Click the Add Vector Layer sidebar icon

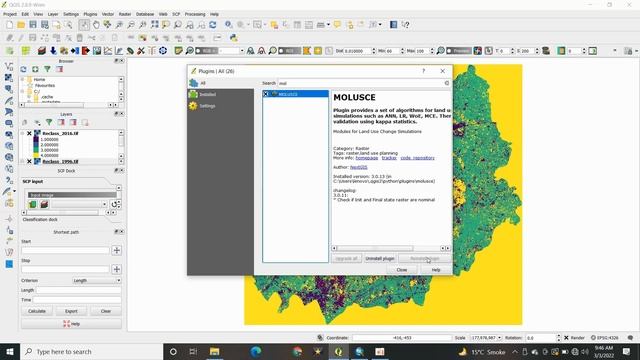point(9,66)
